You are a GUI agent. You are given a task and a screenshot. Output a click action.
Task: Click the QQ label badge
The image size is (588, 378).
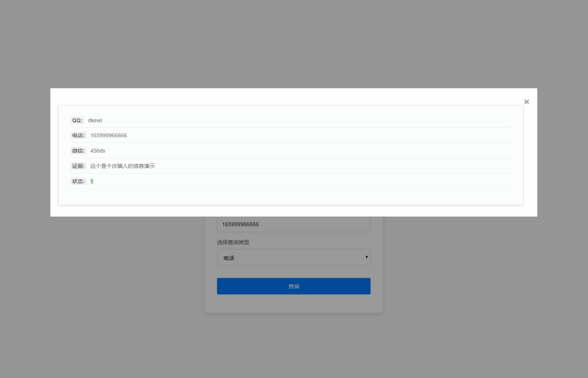tap(77, 120)
